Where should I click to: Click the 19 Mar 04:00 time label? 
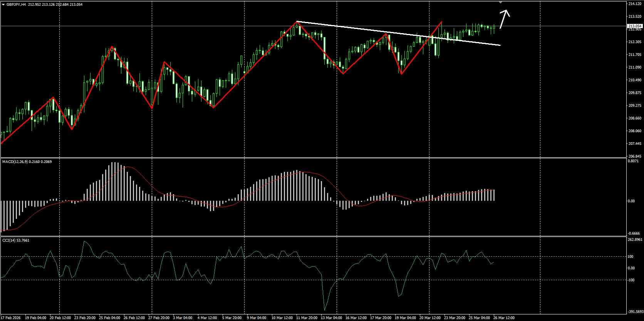click(405, 318)
